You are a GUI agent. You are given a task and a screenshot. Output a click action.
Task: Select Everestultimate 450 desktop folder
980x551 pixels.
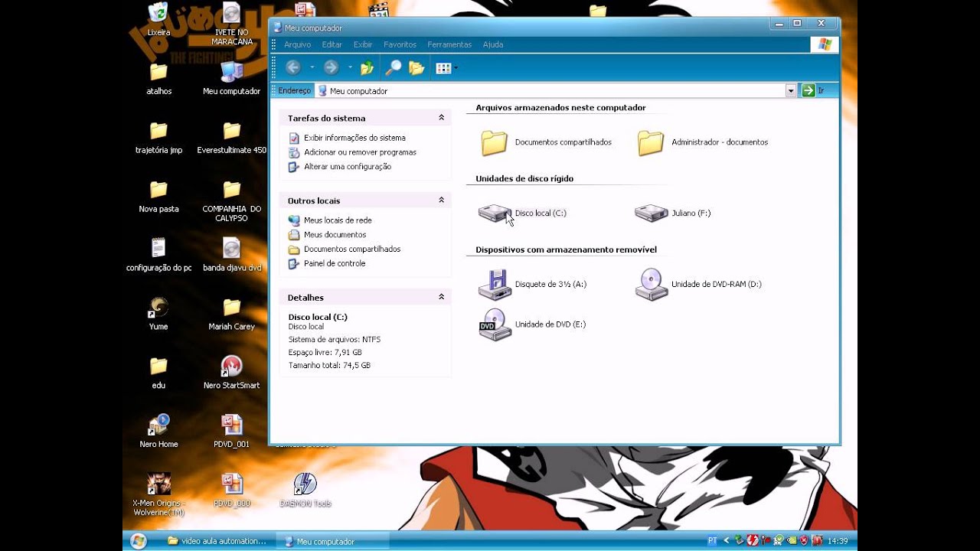click(x=231, y=138)
